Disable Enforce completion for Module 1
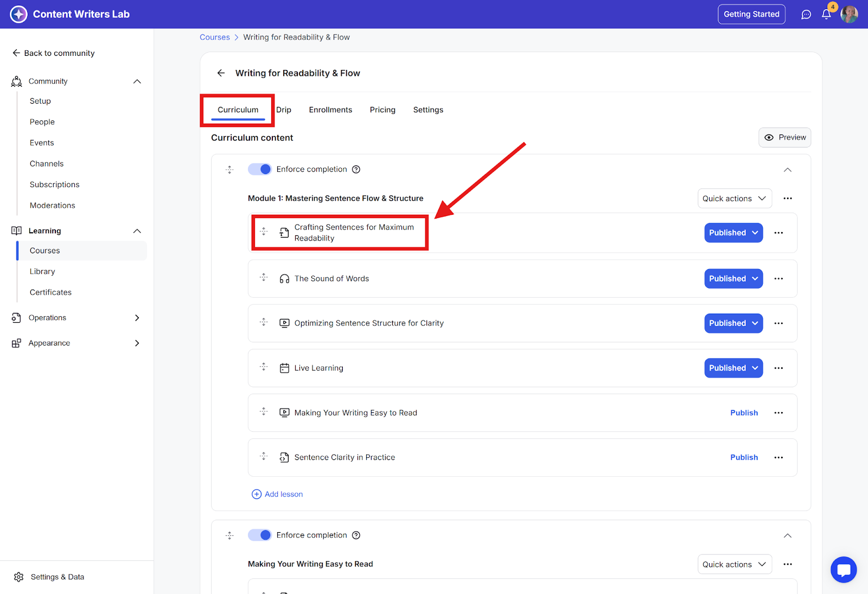The image size is (868, 594). pyautogui.click(x=260, y=169)
